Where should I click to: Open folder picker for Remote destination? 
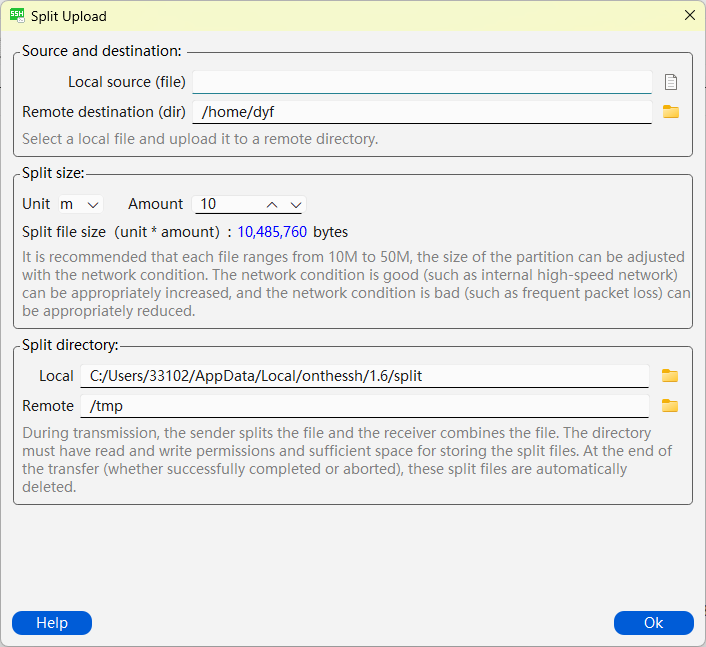(x=670, y=112)
